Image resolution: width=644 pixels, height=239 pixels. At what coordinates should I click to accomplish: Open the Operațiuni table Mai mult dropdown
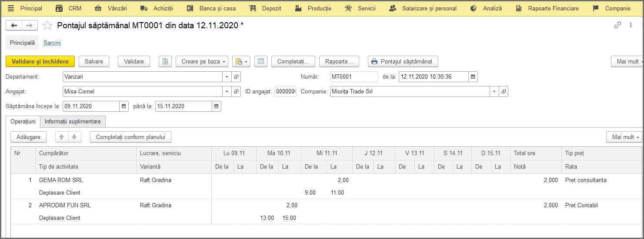pos(624,137)
